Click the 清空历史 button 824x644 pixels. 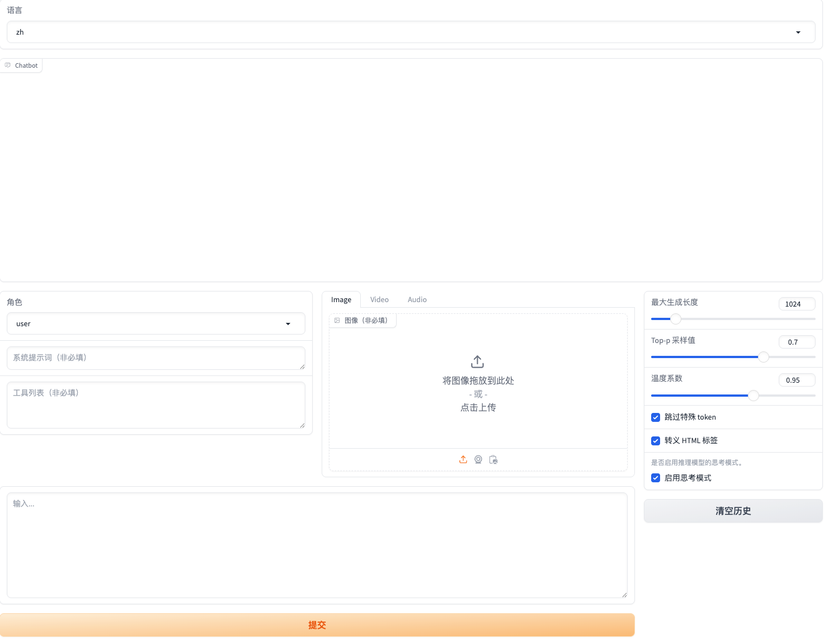click(733, 511)
